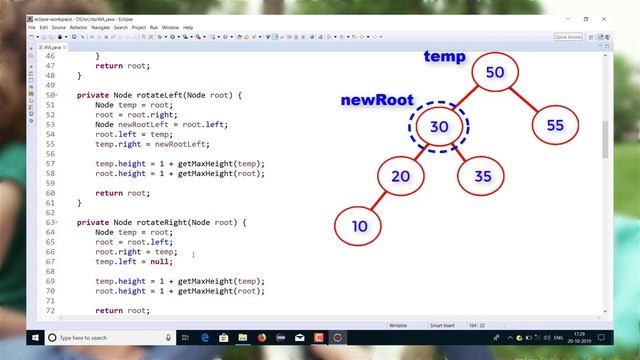This screenshot has width=640, height=360.
Task: Click the Save All toolbar icon
Action: [x=51, y=37]
